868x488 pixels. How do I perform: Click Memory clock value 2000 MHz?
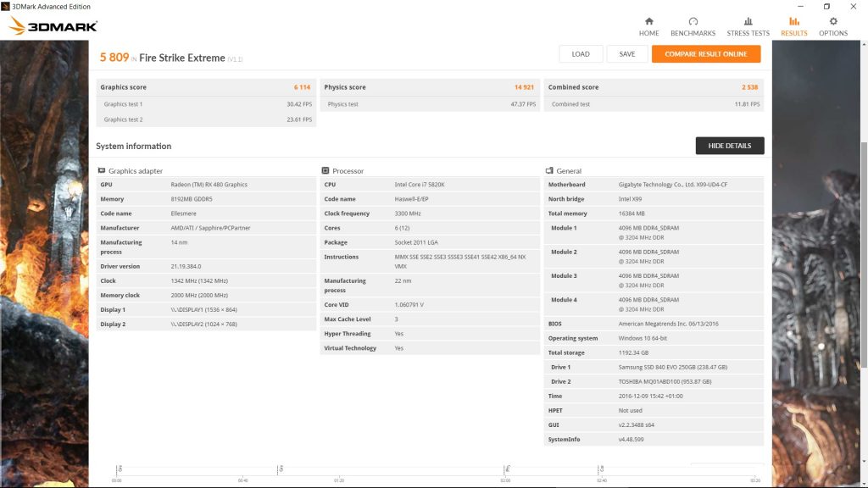(x=199, y=296)
